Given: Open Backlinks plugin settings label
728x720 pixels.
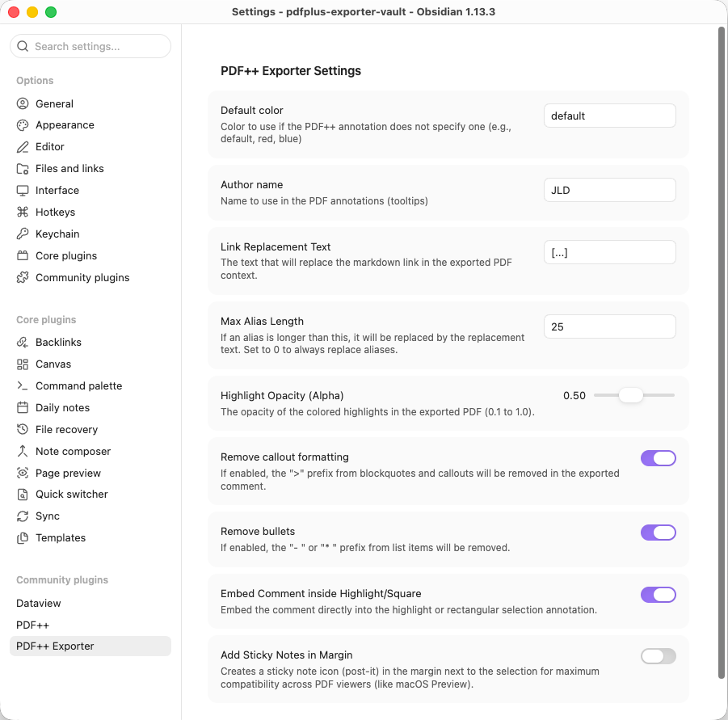Looking at the screenshot, I should [58, 342].
